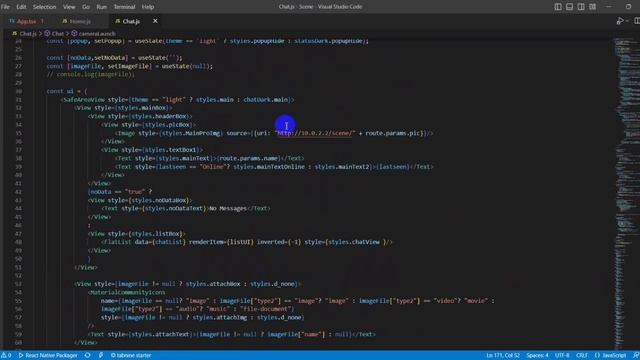Click the commented console.log line

90,74
